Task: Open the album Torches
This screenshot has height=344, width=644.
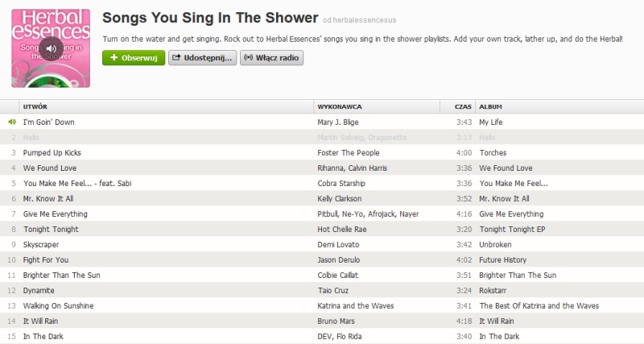Action: (493, 152)
